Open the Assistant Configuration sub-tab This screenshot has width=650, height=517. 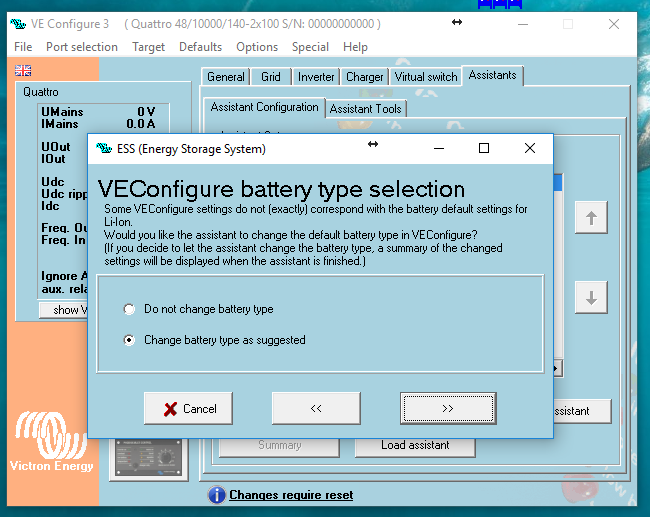264,107
